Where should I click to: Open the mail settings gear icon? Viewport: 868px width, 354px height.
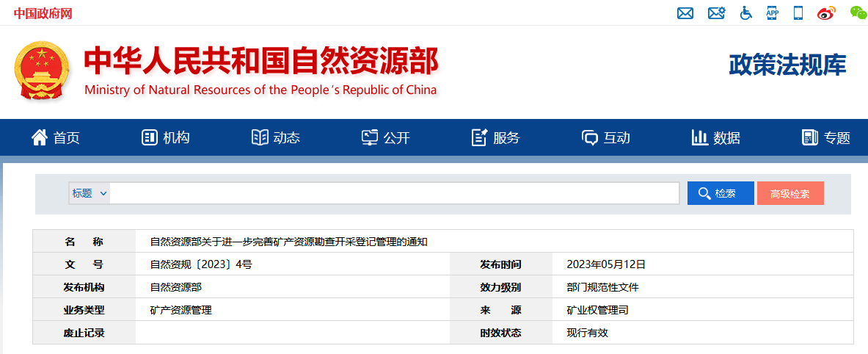click(716, 13)
